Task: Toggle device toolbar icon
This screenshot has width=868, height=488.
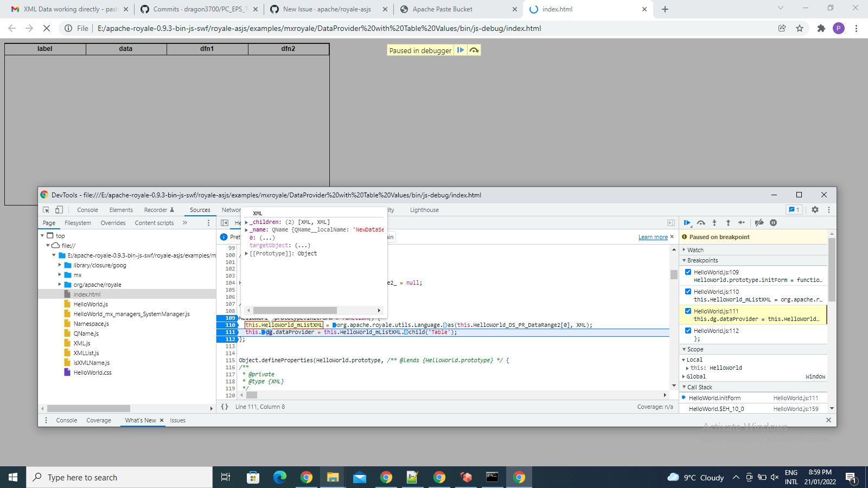Action: click(x=59, y=210)
